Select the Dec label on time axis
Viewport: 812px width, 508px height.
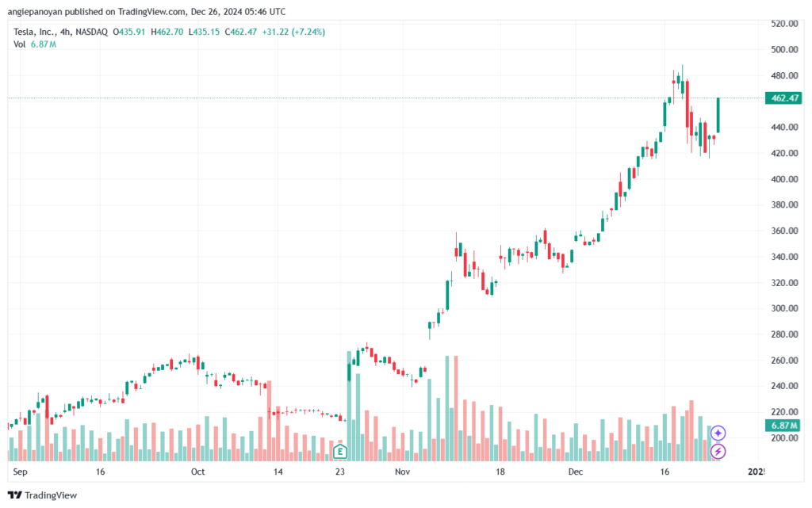click(x=576, y=472)
